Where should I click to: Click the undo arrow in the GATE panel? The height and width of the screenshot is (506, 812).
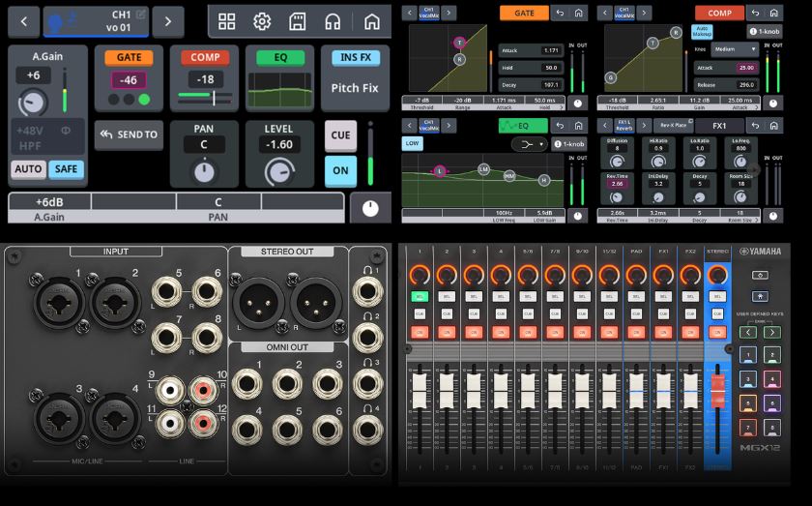560,13
